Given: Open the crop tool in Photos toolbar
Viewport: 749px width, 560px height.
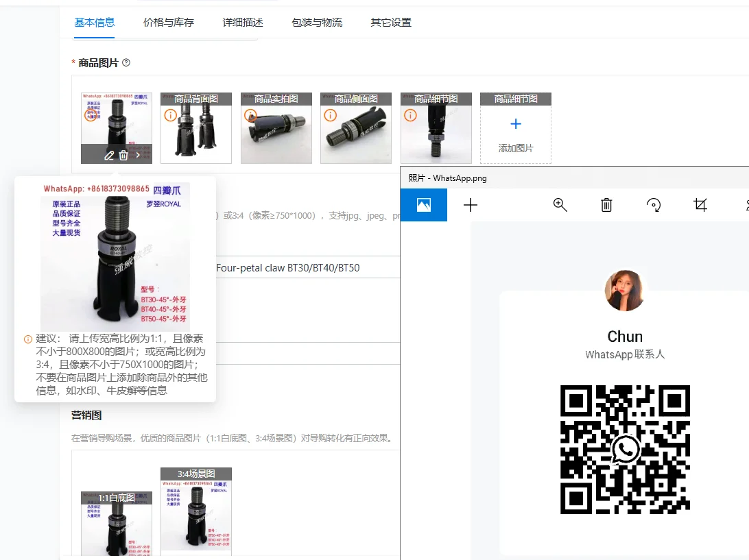Looking at the screenshot, I should click(700, 205).
